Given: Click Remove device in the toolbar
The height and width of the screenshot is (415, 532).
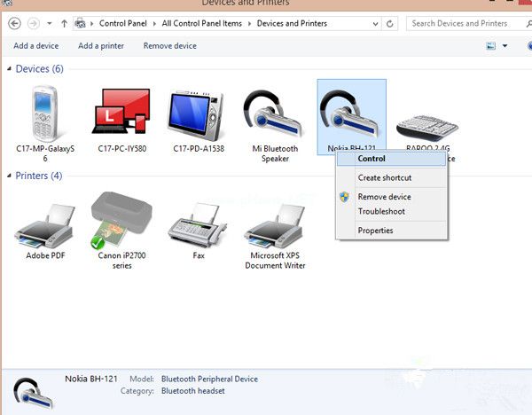Looking at the screenshot, I should 169,46.
